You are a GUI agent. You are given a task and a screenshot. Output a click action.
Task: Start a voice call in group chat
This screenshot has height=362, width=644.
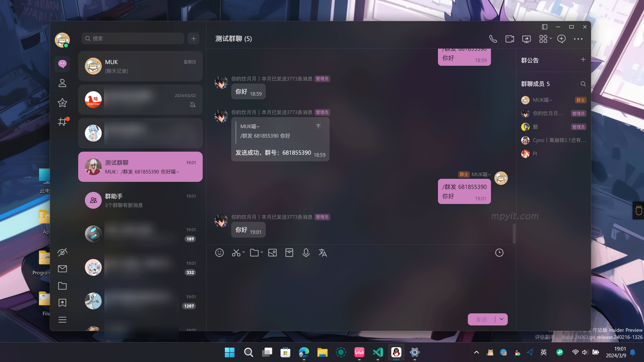493,39
